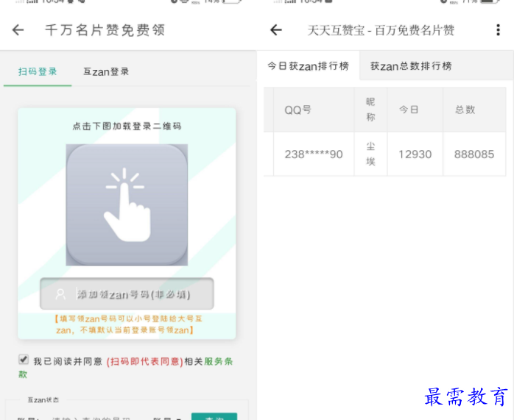Image resolution: width=514 pixels, height=420 pixels.
Task: Select the today count 12930 cell
Action: 415,154
